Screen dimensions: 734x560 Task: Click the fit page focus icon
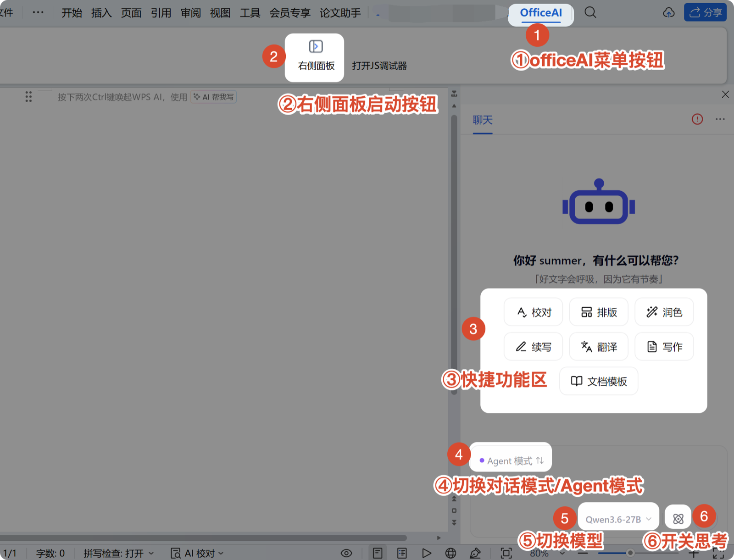click(506, 553)
